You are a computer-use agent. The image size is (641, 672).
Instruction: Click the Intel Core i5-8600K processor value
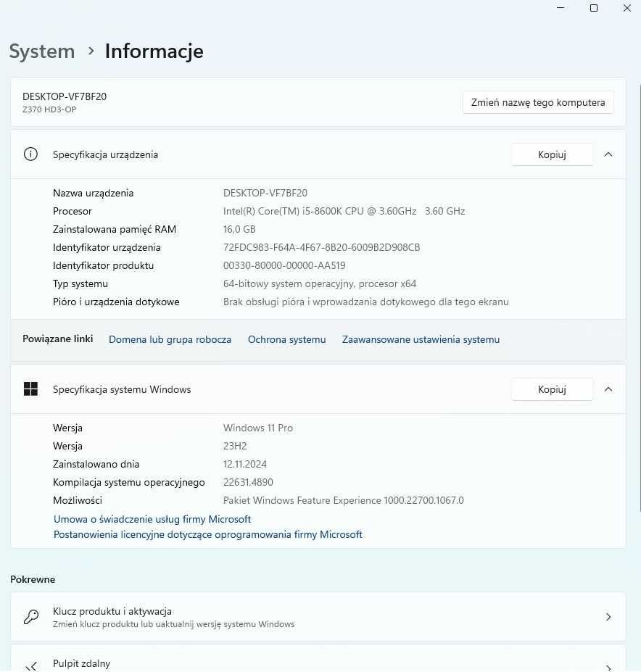coord(344,211)
